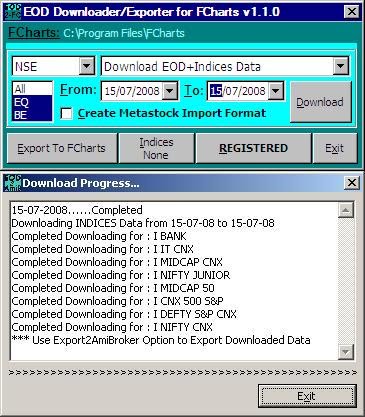This screenshot has height=417, width=365.
Task: Click Exit in the Download Progress window
Action: coord(307,396)
